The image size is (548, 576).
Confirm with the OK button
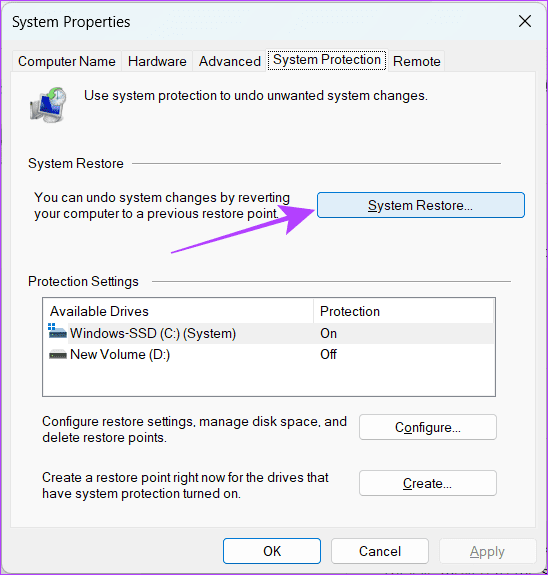(x=272, y=551)
